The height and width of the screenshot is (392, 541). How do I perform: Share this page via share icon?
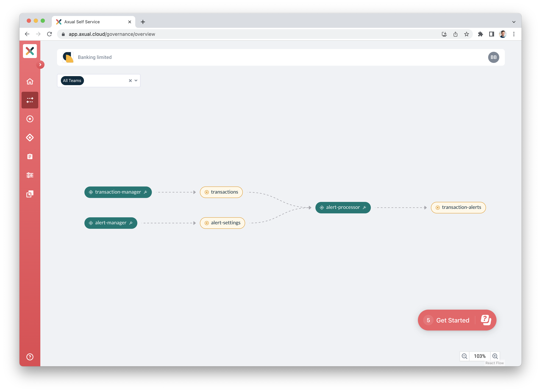click(455, 34)
